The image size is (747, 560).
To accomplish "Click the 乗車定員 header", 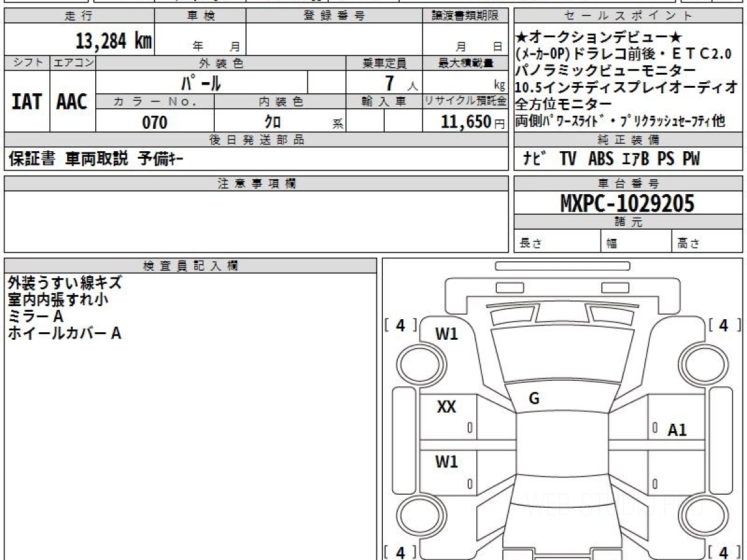I will click(x=384, y=63).
